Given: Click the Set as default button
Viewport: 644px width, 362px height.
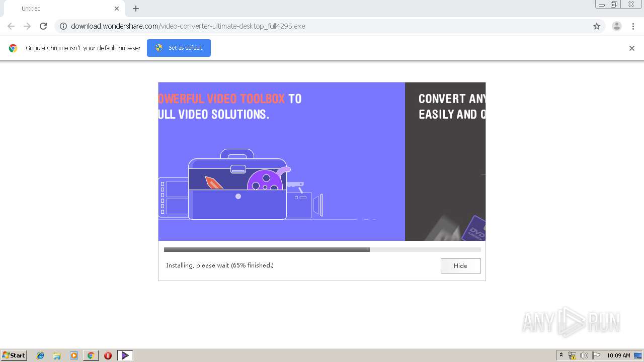Looking at the screenshot, I should tap(179, 48).
